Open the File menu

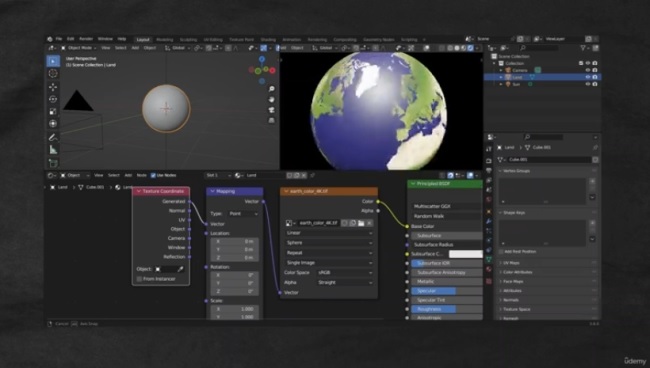point(59,39)
